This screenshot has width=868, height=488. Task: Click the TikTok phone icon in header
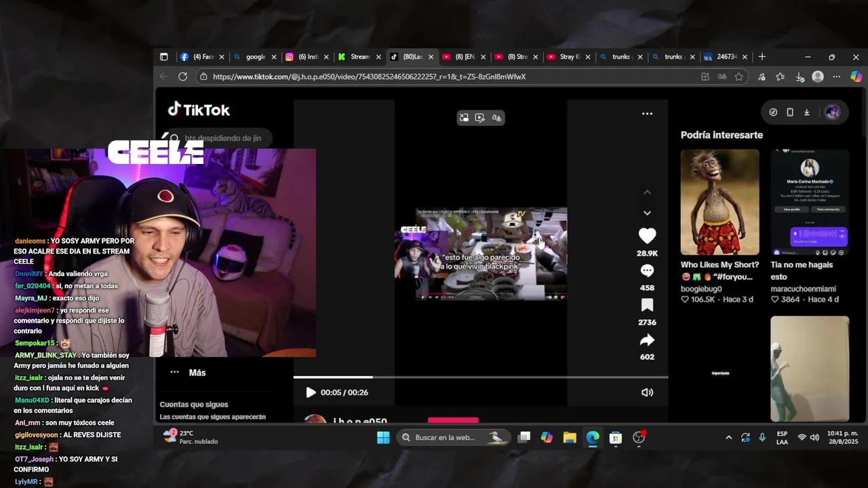pos(790,113)
